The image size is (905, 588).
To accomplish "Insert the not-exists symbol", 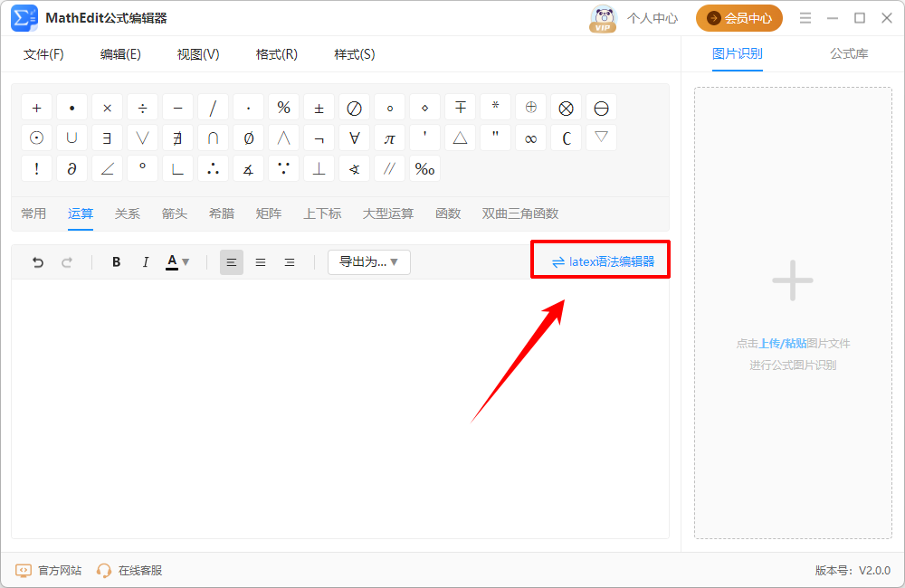I will click(x=177, y=138).
